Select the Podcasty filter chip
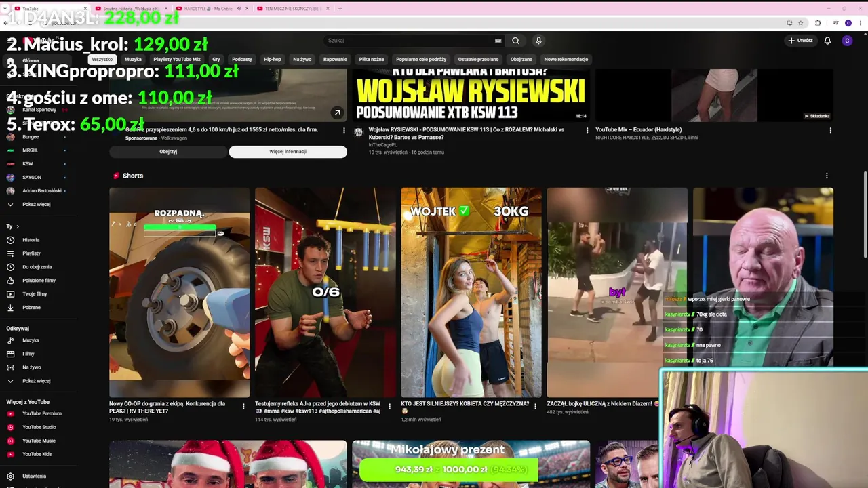 pos(242,60)
